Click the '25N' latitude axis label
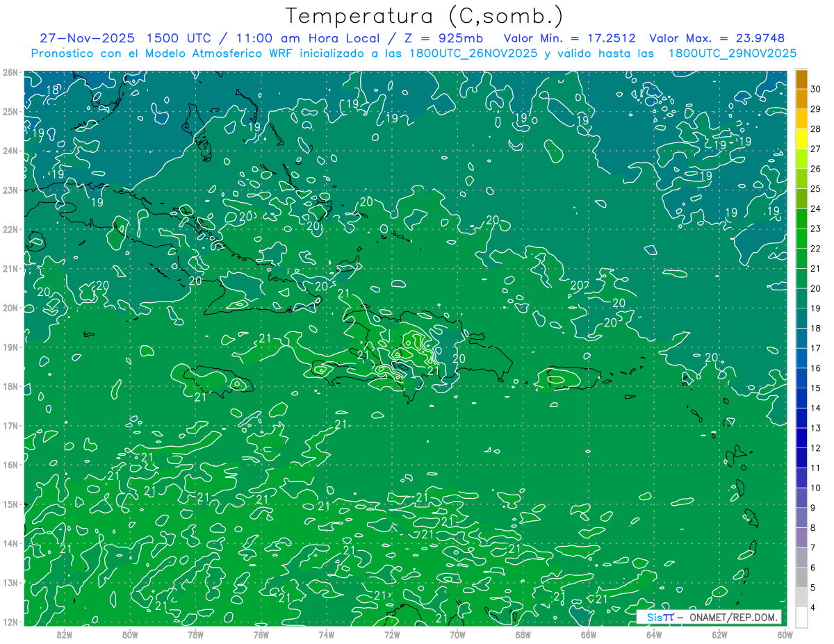834x644 pixels. tap(10, 111)
